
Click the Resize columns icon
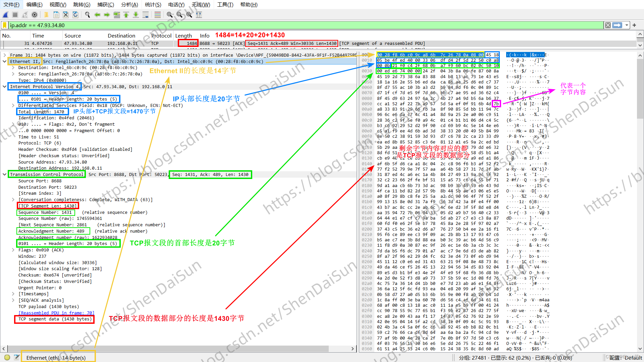[x=199, y=15]
